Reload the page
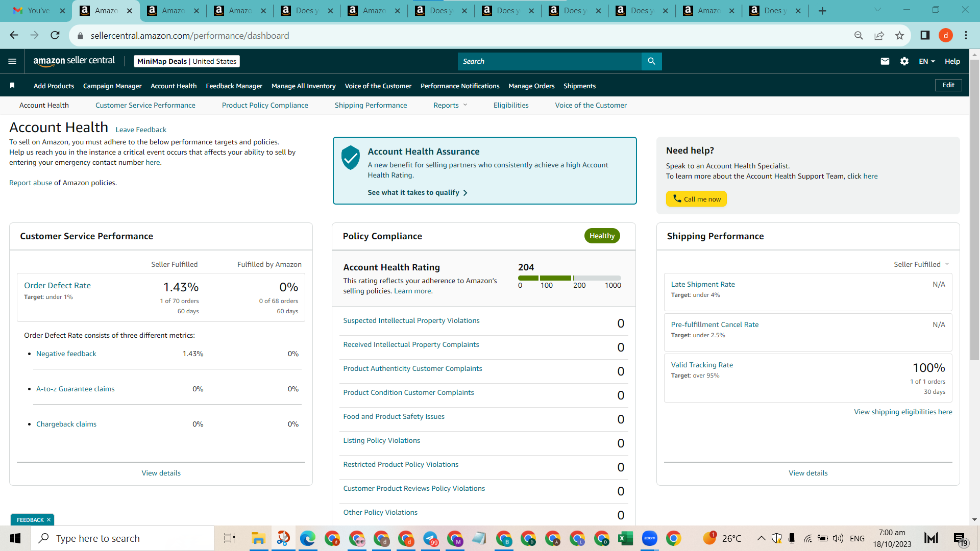The image size is (980, 551). [x=55, y=35]
